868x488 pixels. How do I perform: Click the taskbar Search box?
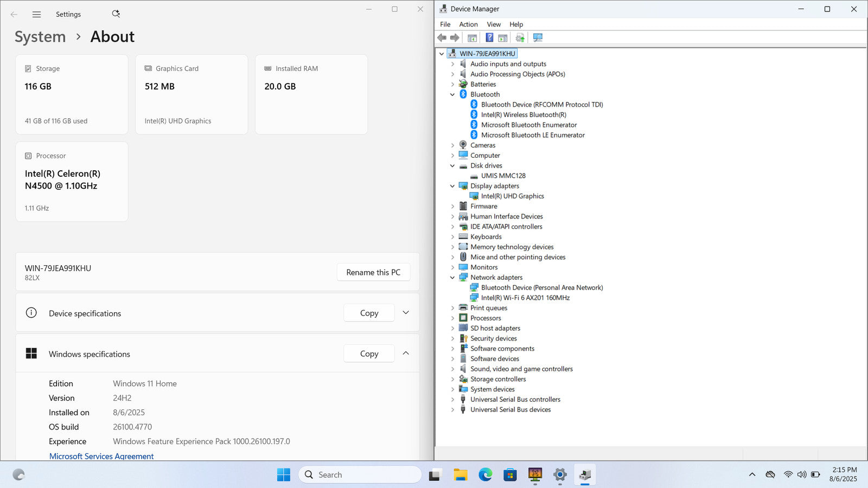pos(360,475)
